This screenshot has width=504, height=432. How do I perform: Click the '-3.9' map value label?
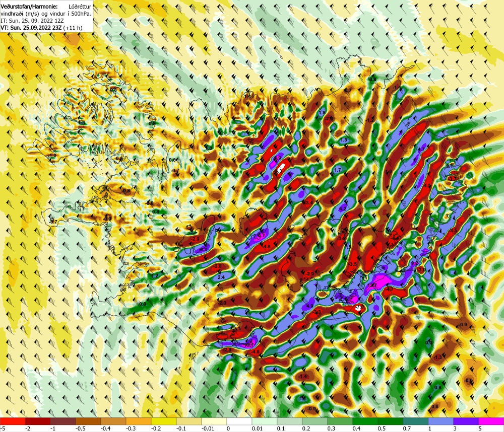(421, 270)
